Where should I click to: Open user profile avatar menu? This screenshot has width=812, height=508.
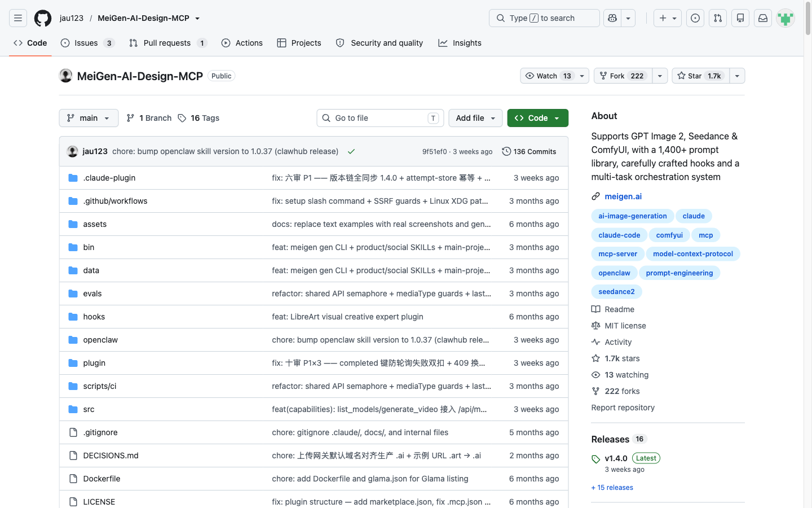pyautogui.click(x=785, y=18)
